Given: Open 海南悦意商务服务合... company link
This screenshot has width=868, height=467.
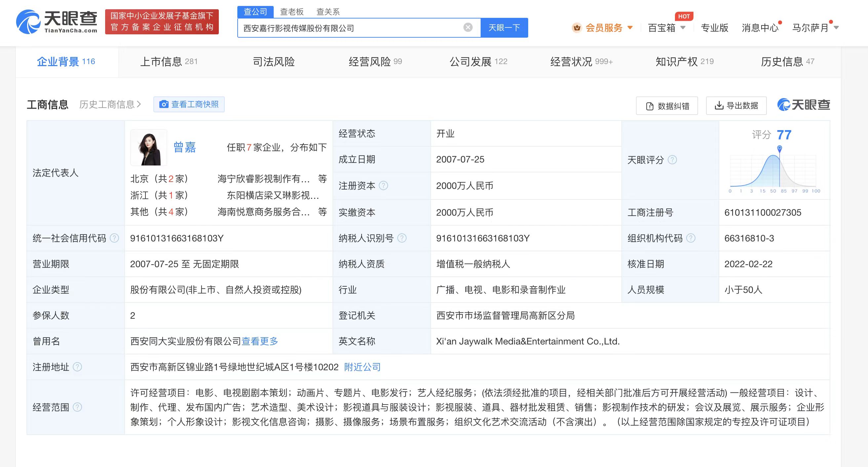Looking at the screenshot, I should tap(264, 211).
